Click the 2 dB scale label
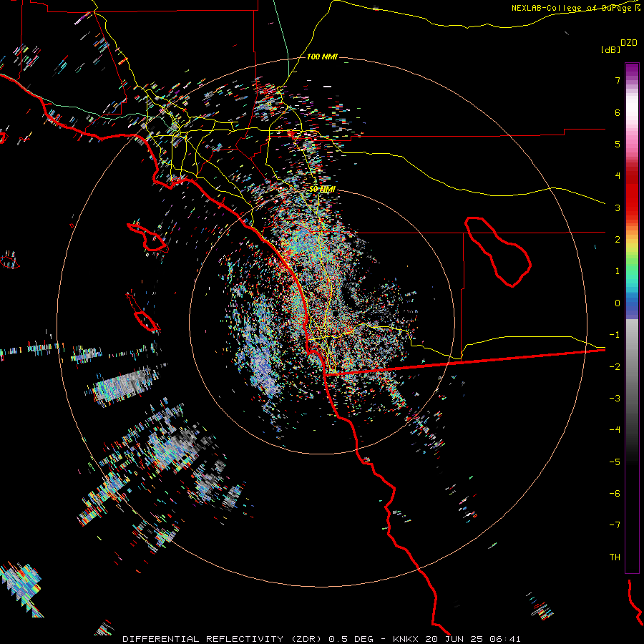The height and width of the screenshot is (644, 644). 618,240
